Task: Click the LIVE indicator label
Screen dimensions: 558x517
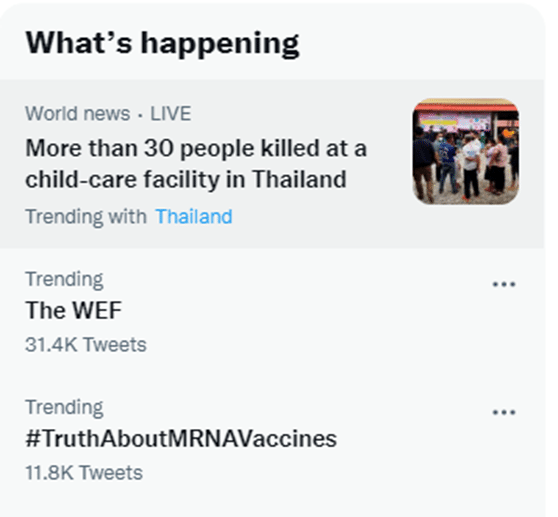Action: [171, 114]
